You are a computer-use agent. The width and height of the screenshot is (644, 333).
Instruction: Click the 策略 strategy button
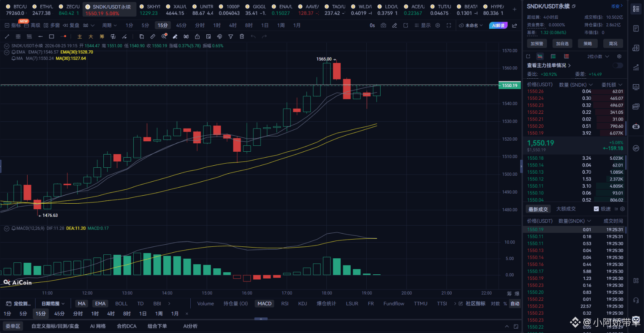point(588,44)
